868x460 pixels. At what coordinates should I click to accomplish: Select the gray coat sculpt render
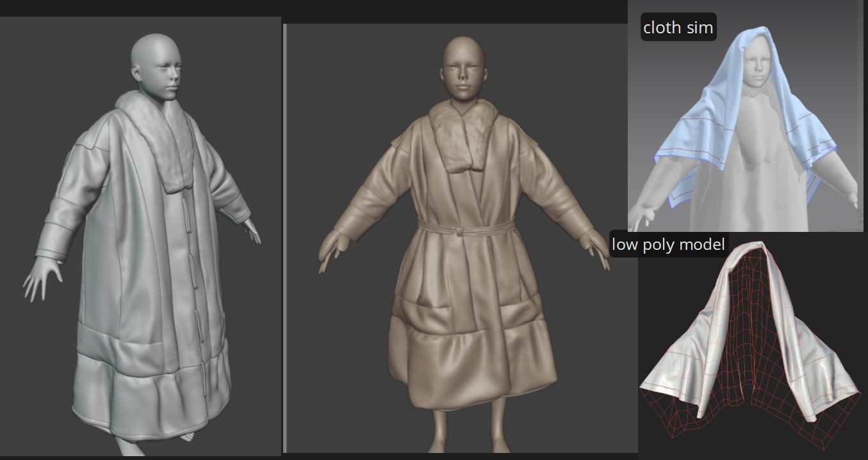tap(140, 236)
